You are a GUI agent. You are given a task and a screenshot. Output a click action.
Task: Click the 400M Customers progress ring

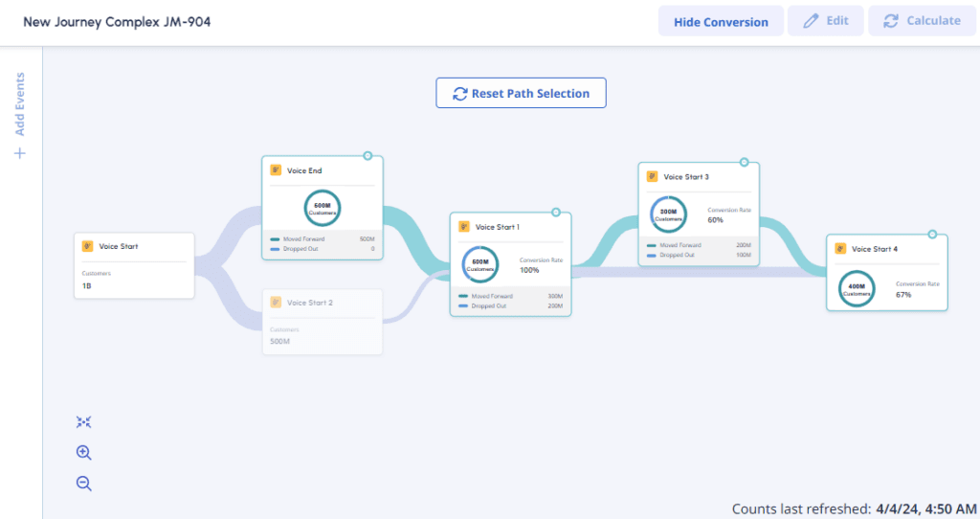[857, 289]
